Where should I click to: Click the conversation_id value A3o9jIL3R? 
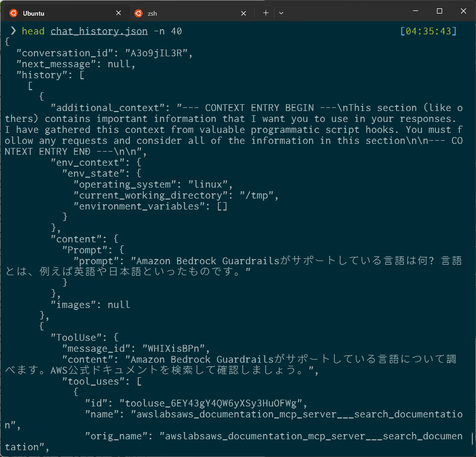[x=156, y=53]
